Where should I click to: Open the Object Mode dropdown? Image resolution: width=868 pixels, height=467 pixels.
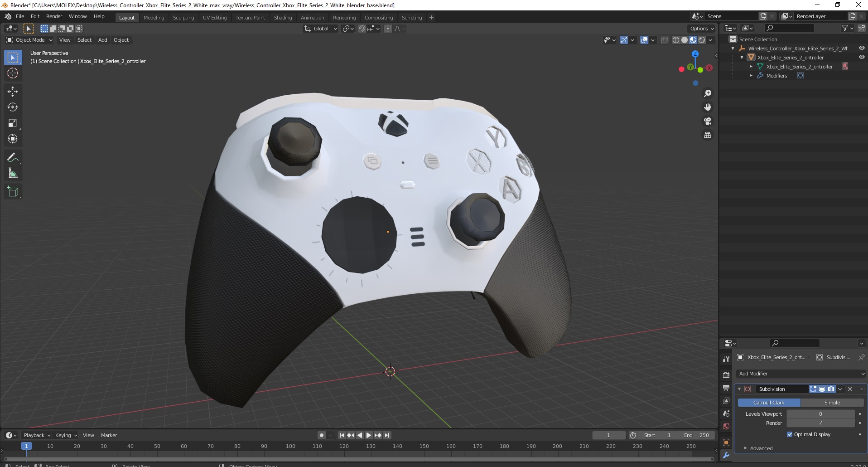(29, 40)
